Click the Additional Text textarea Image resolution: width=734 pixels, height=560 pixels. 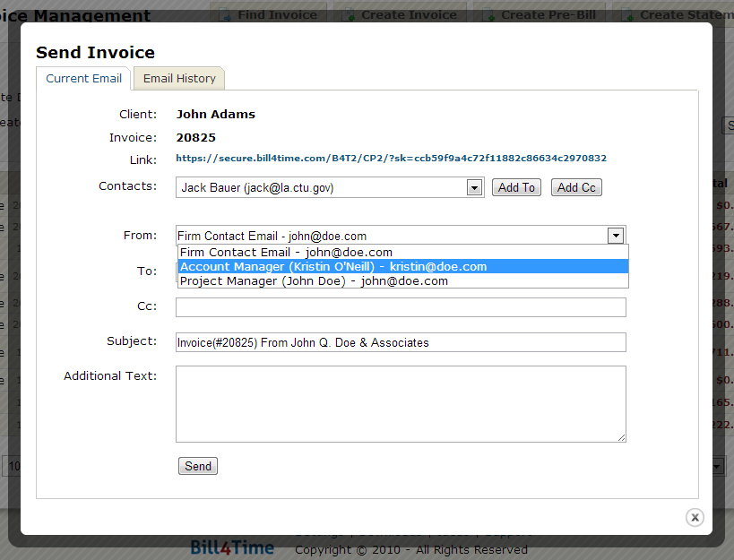coord(401,404)
